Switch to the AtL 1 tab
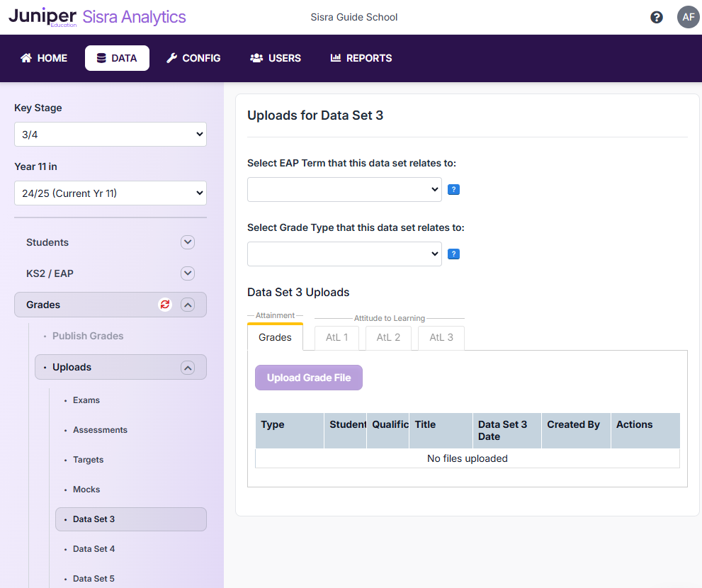 (x=336, y=338)
